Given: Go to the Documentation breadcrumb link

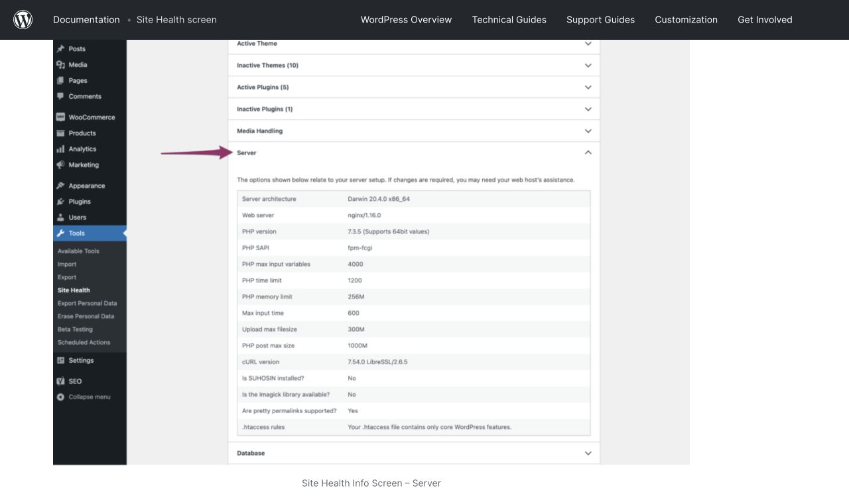Looking at the screenshot, I should coord(86,20).
